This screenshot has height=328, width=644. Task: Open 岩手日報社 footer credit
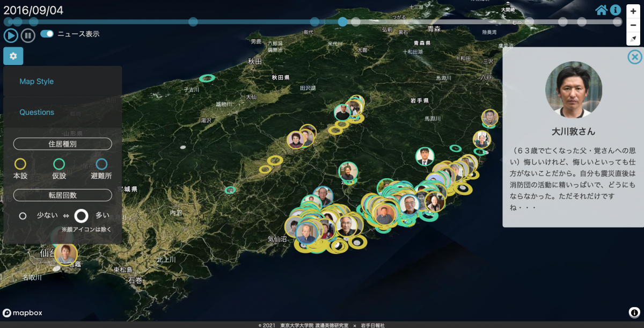(372, 325)
